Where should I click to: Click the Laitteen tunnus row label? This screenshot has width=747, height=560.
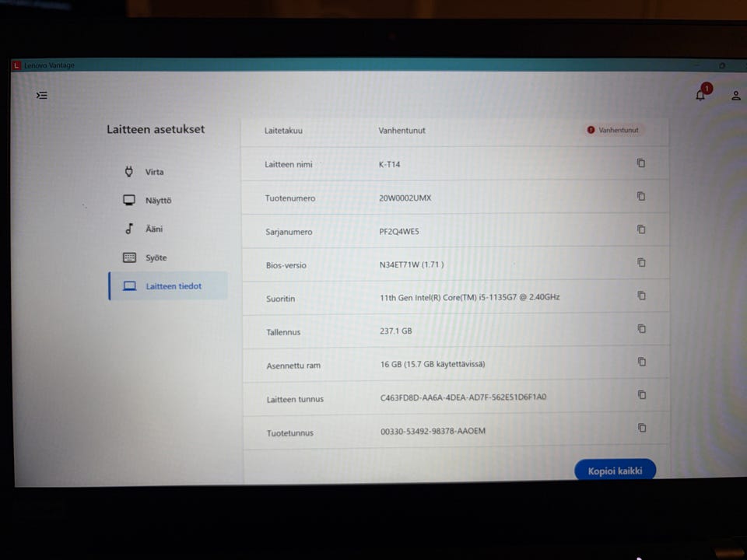[295, 399]
